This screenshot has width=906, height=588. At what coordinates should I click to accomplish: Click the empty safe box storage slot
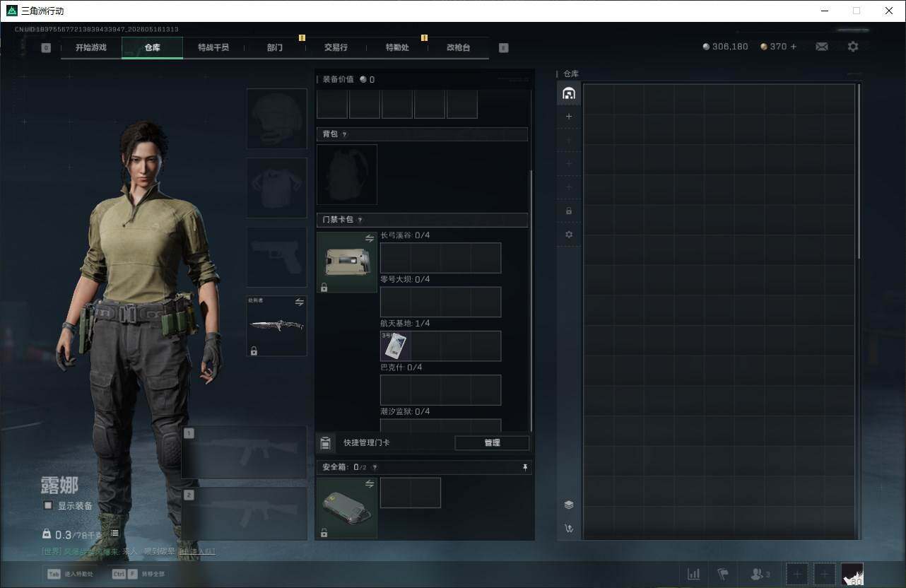[x=411, y=493]
